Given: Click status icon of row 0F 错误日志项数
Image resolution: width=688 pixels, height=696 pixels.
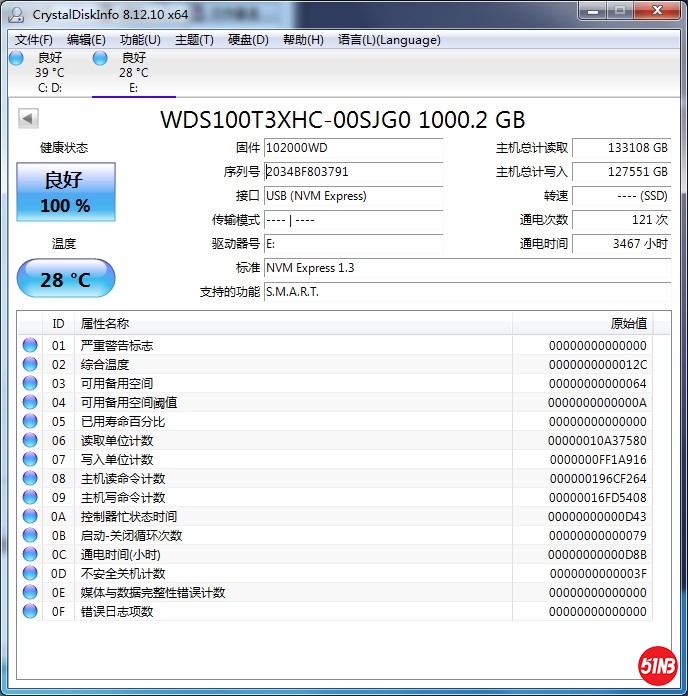Looking at the screenshot, I should pos(30,612).
